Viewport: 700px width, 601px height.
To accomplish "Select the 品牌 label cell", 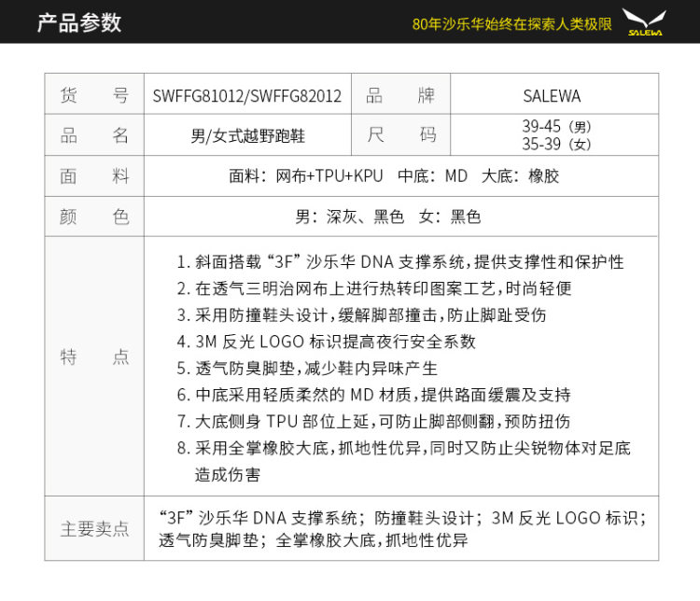I will (400, 93).
